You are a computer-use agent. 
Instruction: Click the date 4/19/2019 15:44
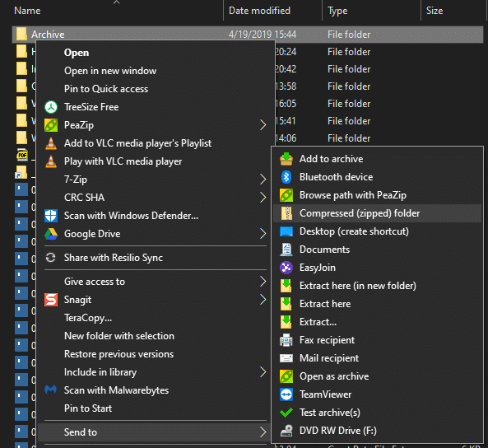(x=263, y=35)
